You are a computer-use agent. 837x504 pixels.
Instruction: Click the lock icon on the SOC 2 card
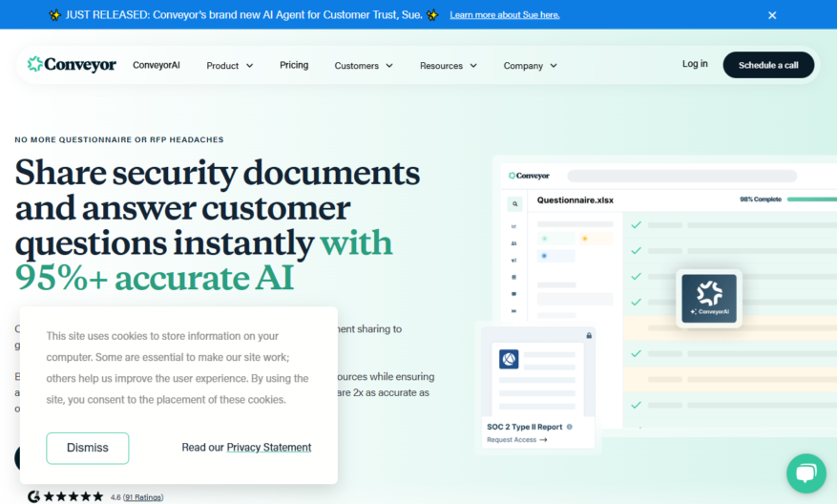pos(589,335)
